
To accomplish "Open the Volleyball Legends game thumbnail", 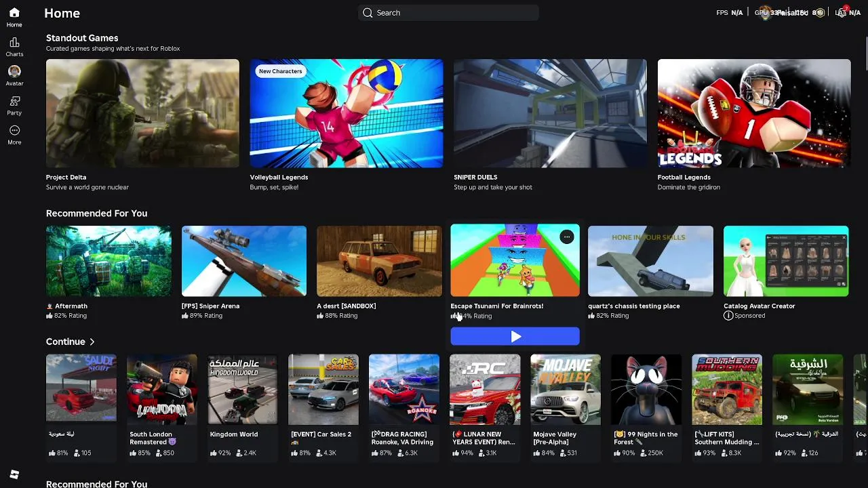I will pyautogui.click(x=347, y=113).
